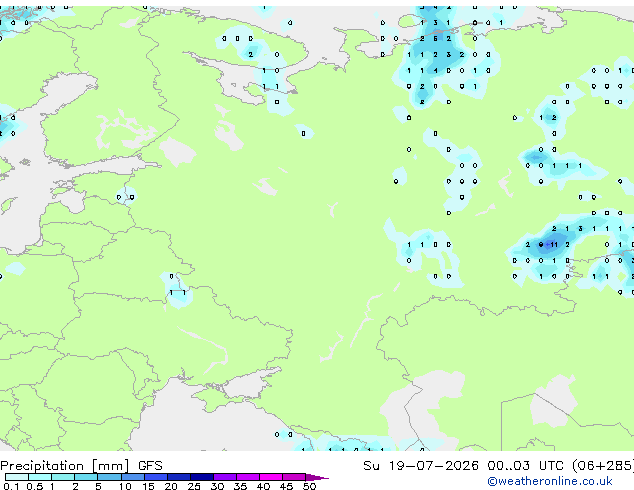The width and height of the screenshot is (634, 490).
Task: Pick the 45–50 mm legend swatch
Action: pos(294,477)
